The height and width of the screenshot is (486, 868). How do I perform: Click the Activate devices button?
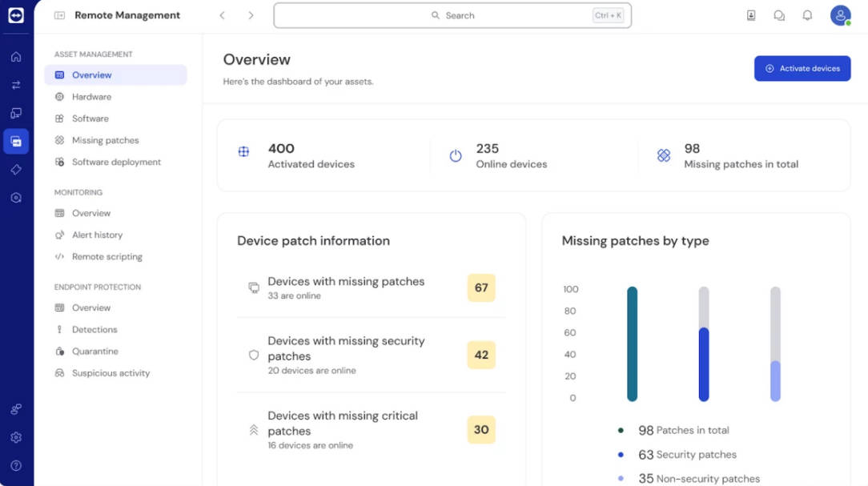coord(802,69)
